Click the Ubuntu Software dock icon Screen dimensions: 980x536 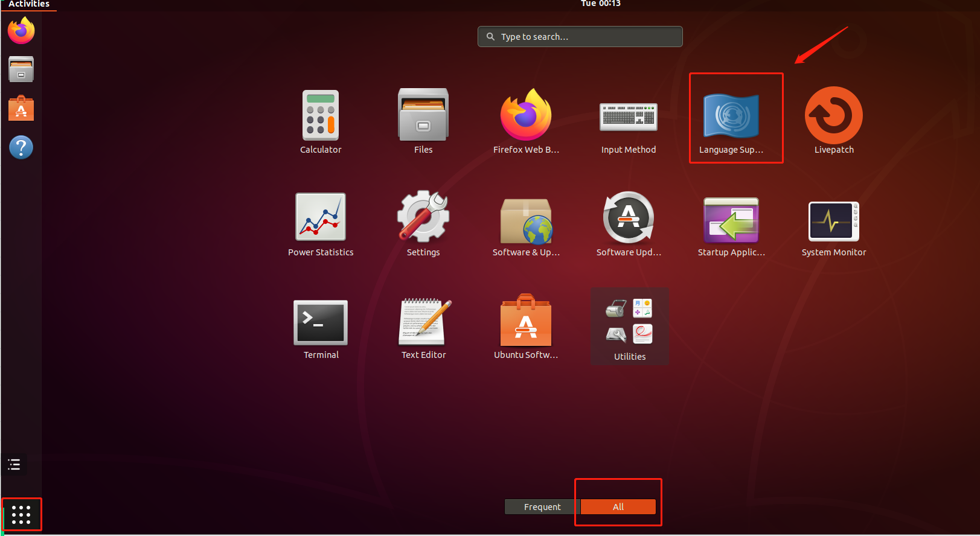tap(21, 109)
